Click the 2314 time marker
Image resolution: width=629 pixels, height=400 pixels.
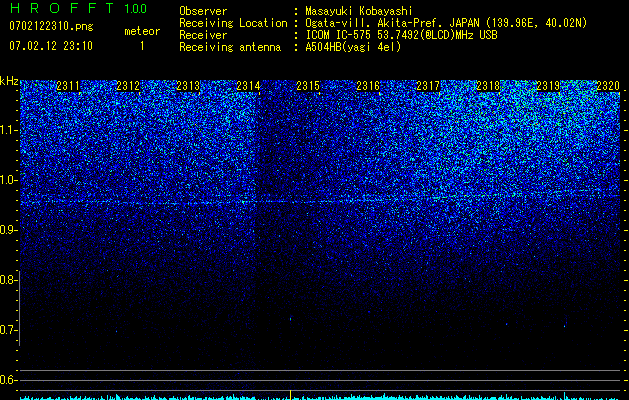248,86
